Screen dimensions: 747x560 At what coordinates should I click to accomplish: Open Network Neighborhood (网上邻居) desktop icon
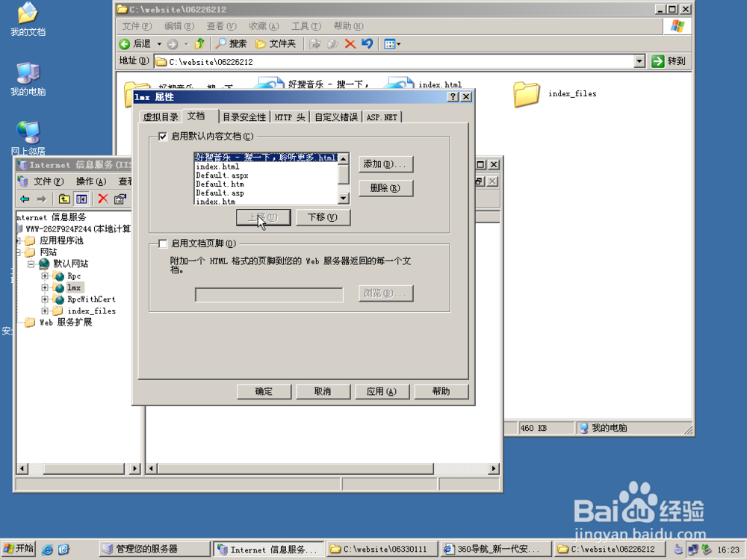click(28, 138)
